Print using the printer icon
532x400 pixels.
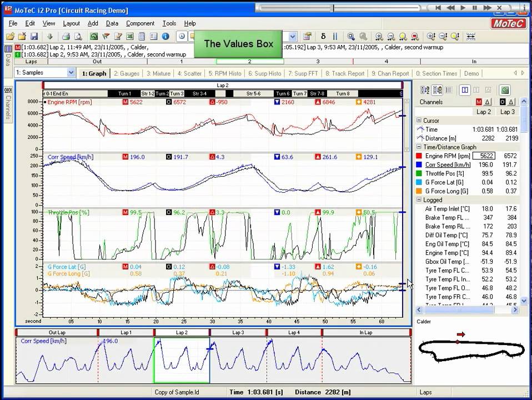click(x=66, y=36)
